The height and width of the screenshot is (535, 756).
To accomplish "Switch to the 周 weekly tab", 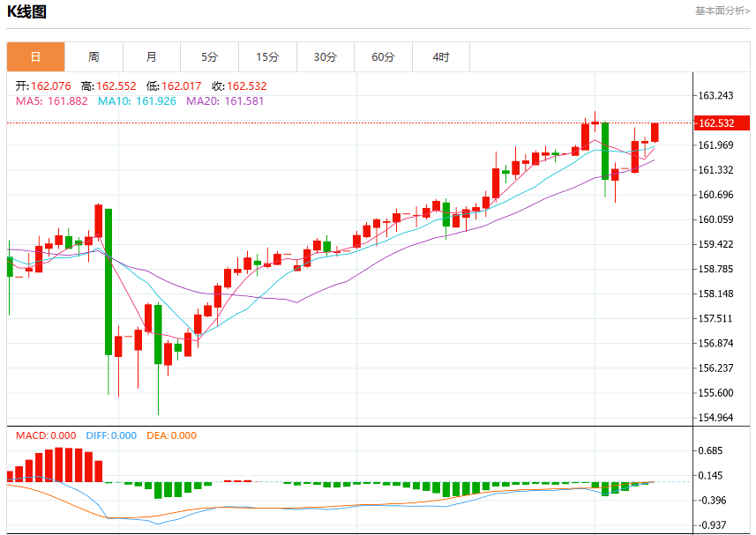I will click(94, 56).
